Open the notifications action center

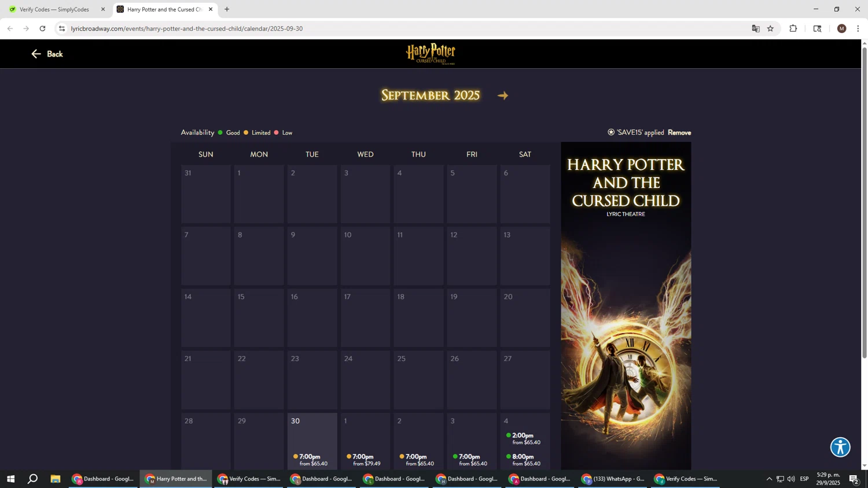point(854,479)
